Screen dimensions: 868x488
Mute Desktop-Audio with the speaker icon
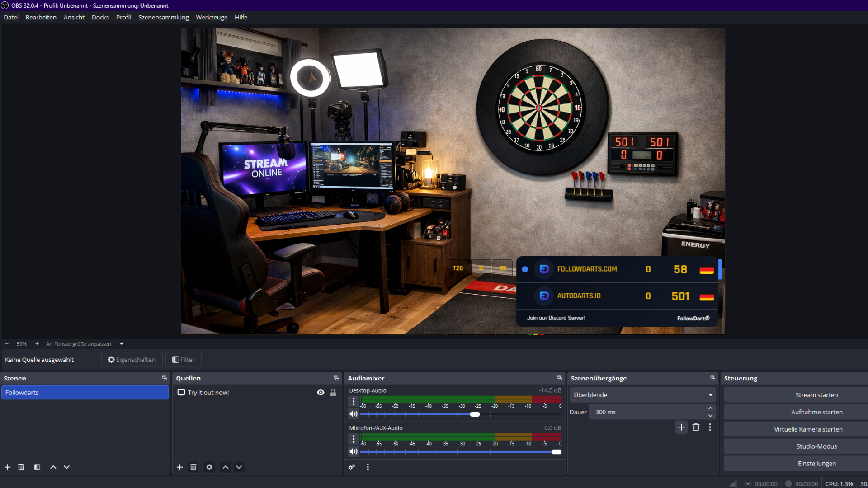pos(354,414)
